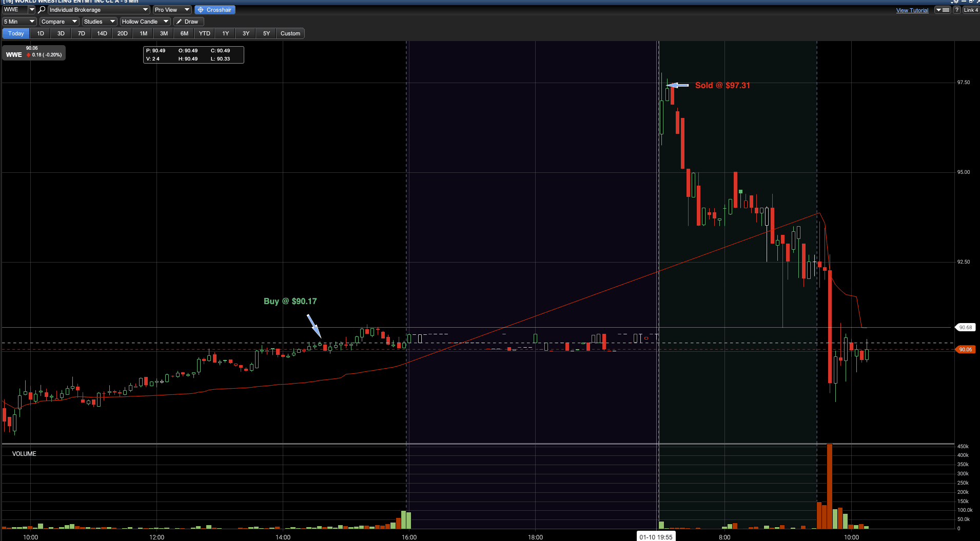Select the 5Y time range tab
Image resolution: width=980 pixels, height=541 pixels.
pos(266,33)
